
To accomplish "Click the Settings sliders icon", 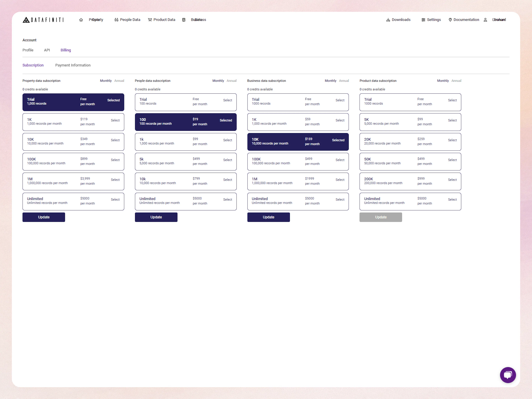I will pyautogui.click(x=423, y=20).
